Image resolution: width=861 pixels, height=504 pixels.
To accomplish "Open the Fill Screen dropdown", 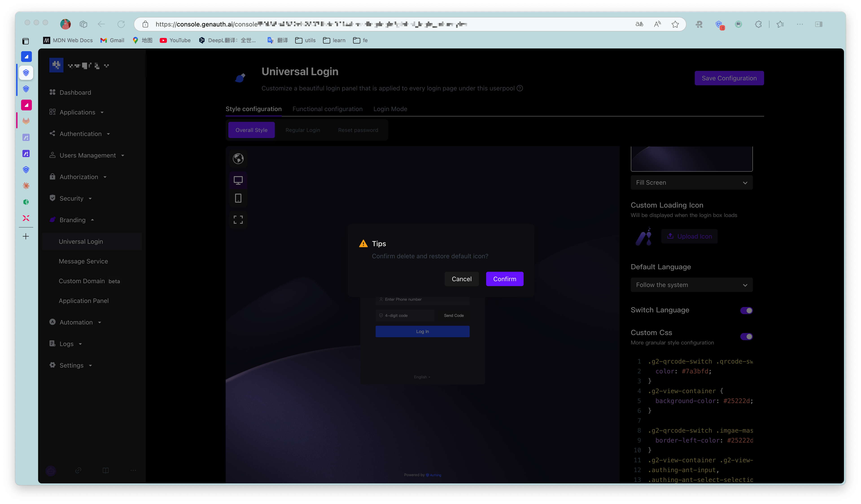I will coord(691,182).
